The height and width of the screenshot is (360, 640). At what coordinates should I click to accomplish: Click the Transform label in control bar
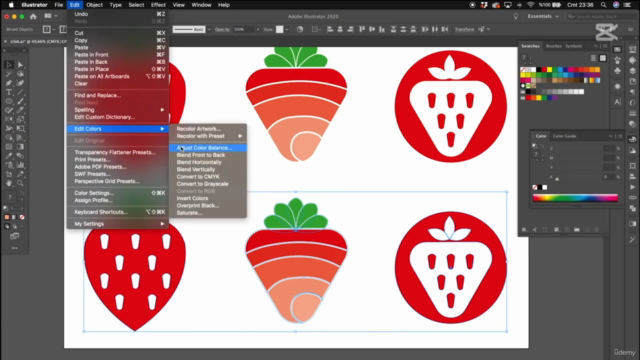click(464, 29)
